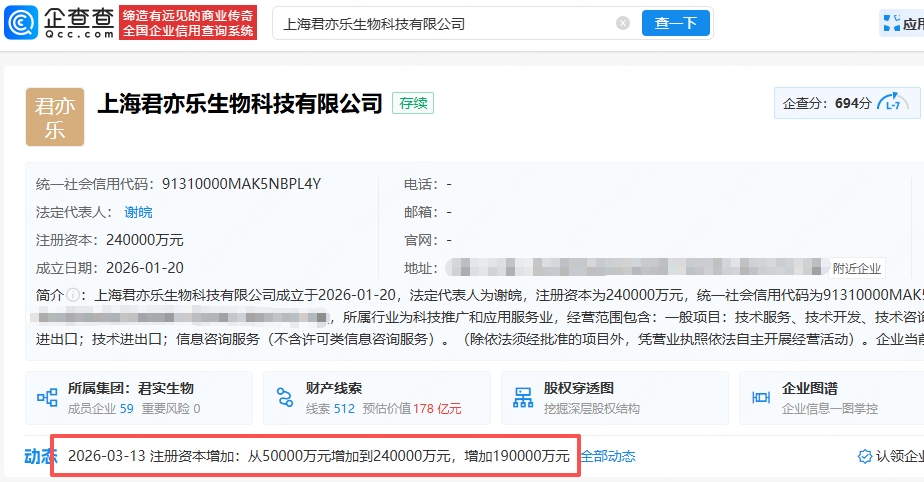Click the 2026-03-13 注册资本增加 news entry
This screenshot has width=924, height=482.
(318, 456)
